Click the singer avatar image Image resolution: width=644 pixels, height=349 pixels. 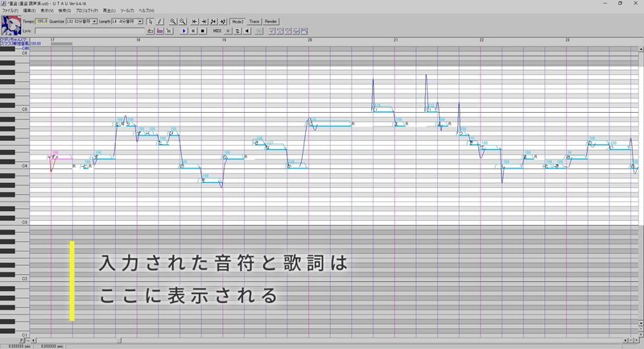pyautogui.click(x=11, y=26)
